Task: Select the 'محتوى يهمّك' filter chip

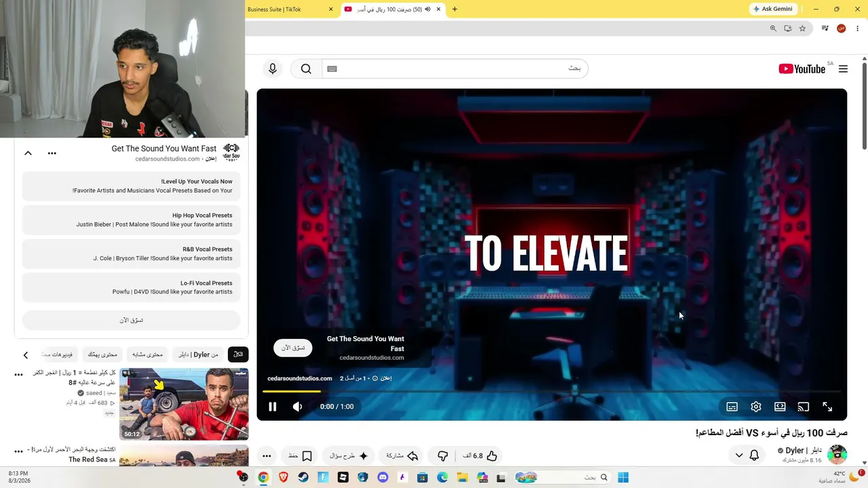Action: click(102, 354)
